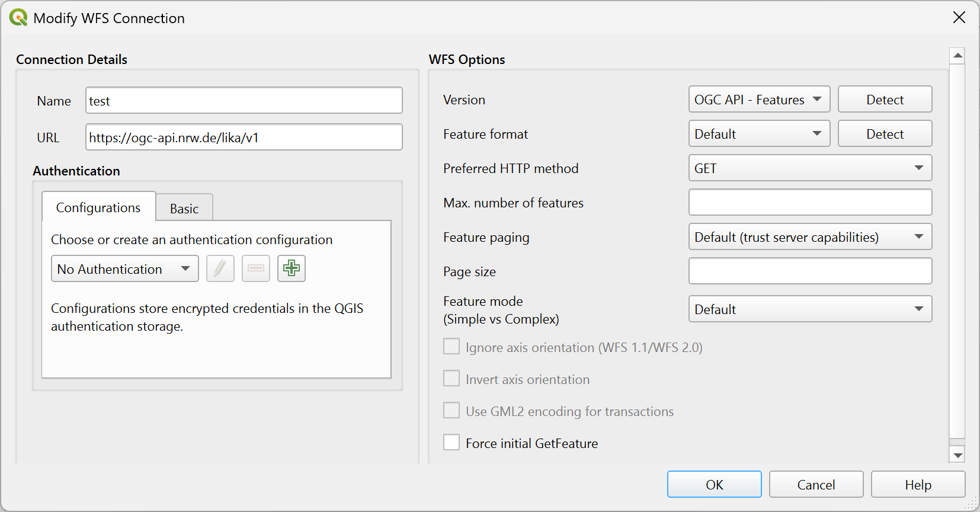
Task: Expand the Feature mode dropdown
Action: pyautogui.click(x=810, y=309)
